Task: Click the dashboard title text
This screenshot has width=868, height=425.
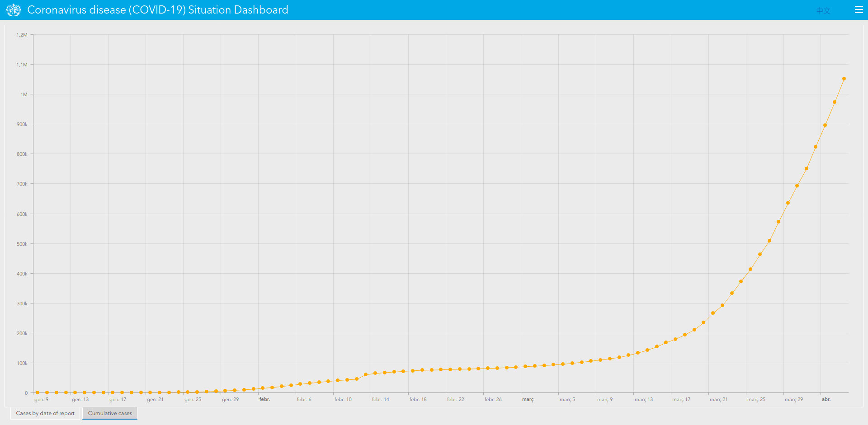Action: tap(158, 10)
